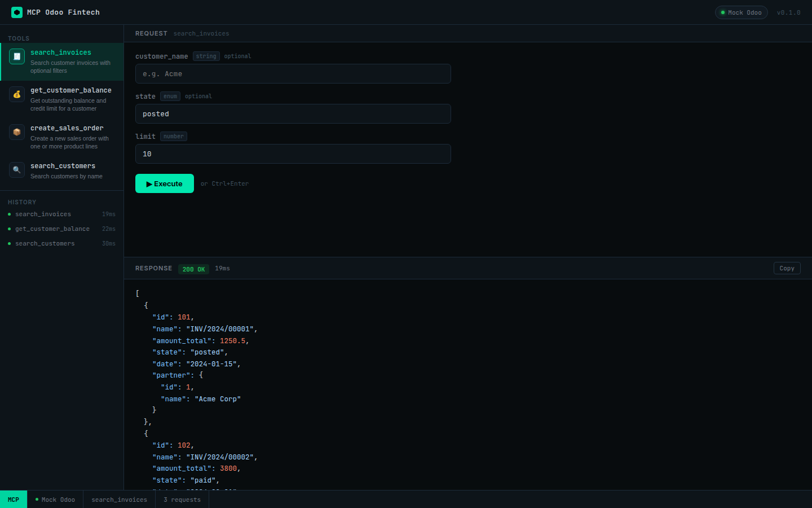Screen dimensions: 812x508
Task: Click the "INV/2024/00001" value in response
Action: pos(220,329)
